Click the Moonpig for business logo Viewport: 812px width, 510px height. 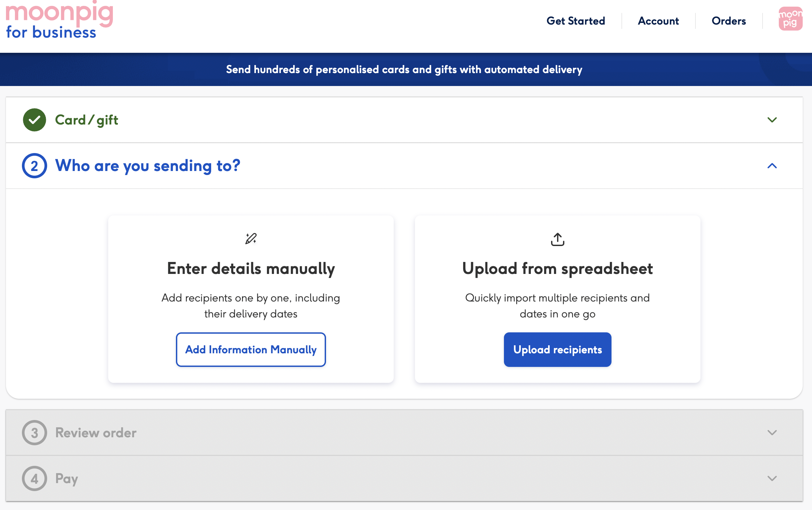(x=59, y=20)
